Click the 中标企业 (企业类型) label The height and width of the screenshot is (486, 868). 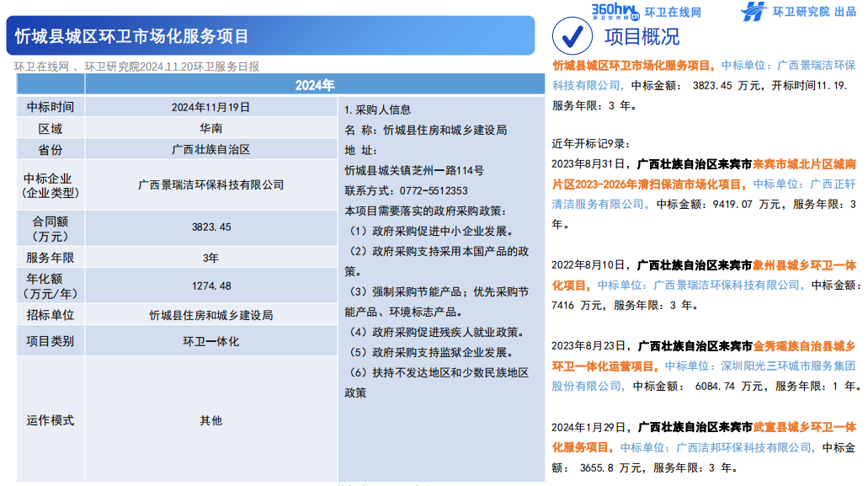click(51, 185)
